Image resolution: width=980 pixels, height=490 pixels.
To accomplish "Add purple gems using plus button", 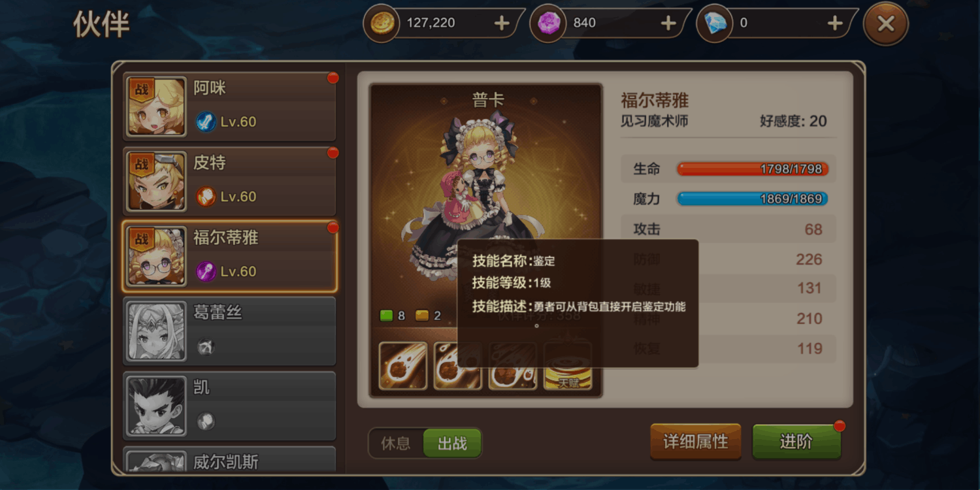I will (668, 24).
